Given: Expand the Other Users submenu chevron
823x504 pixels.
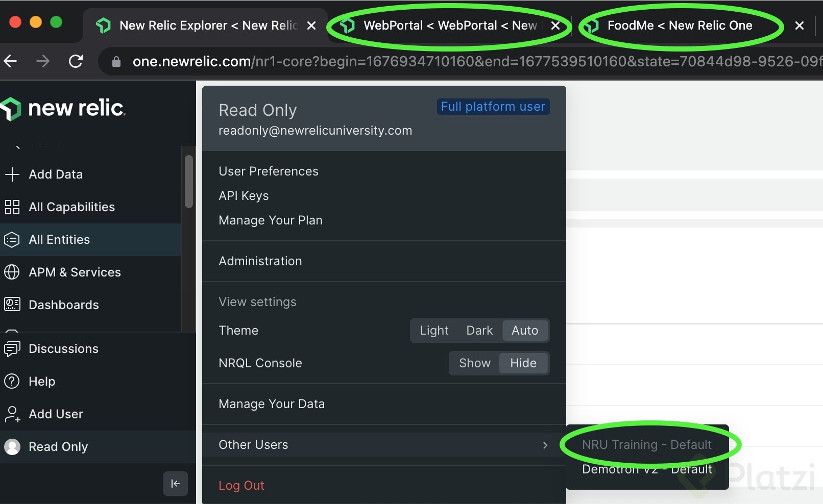Looking at the screenshot, I should pos(545,445).
